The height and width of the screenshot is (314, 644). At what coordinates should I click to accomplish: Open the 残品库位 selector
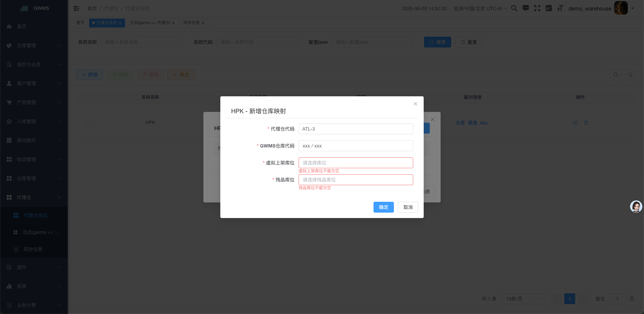tap(356, 180)
